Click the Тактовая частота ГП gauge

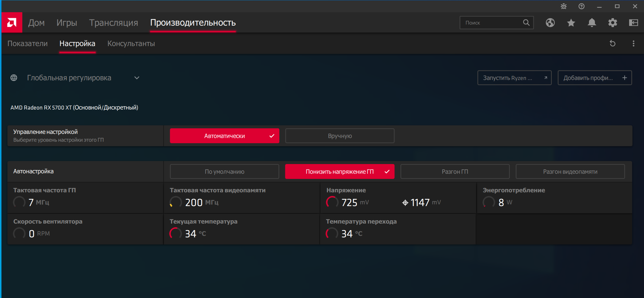19,202
